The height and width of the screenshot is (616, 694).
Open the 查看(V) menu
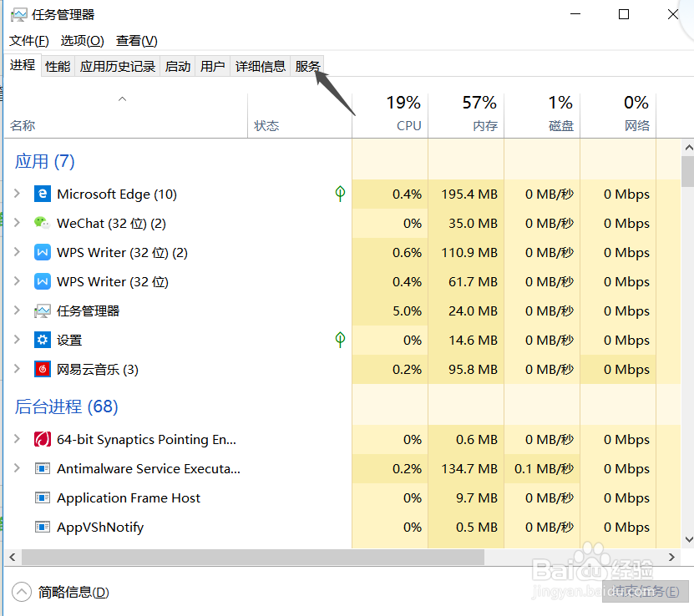tap(136, 41)
